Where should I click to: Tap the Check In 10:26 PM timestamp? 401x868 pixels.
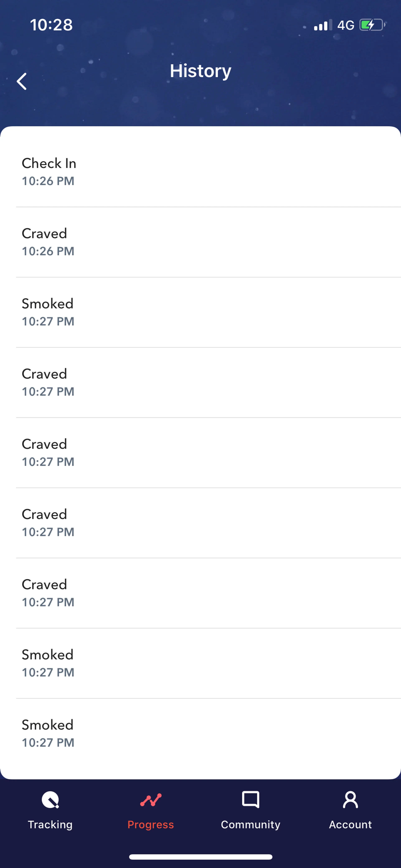point(48,181)
